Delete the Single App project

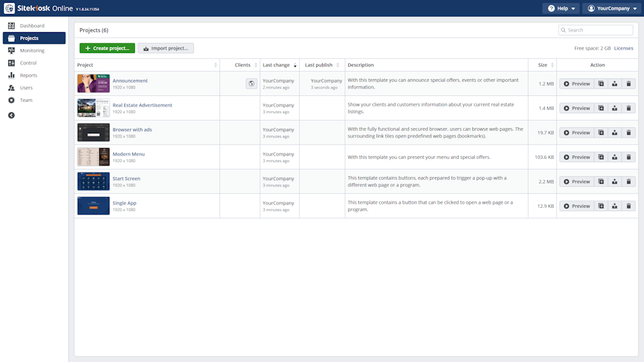(x=629, y=206)
